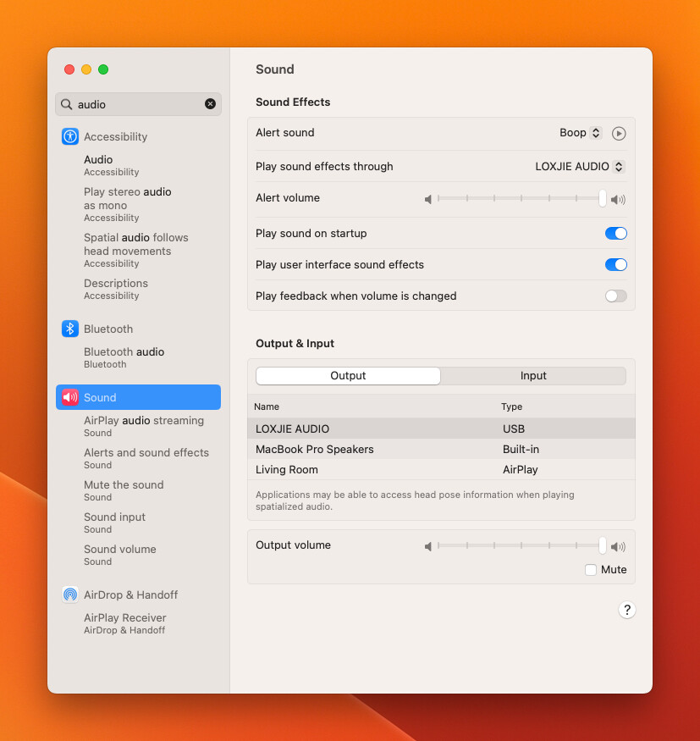Select MacBook Pro Speakers output device
Viewport: 700px width, 741px height.
tap(315, 449)
